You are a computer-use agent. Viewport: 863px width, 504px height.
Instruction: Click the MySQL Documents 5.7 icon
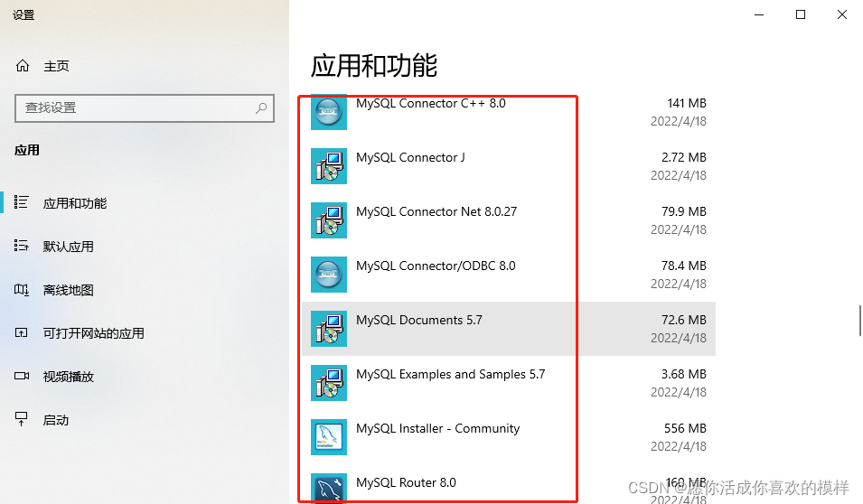pyautogui.click(x=329, y=329)
